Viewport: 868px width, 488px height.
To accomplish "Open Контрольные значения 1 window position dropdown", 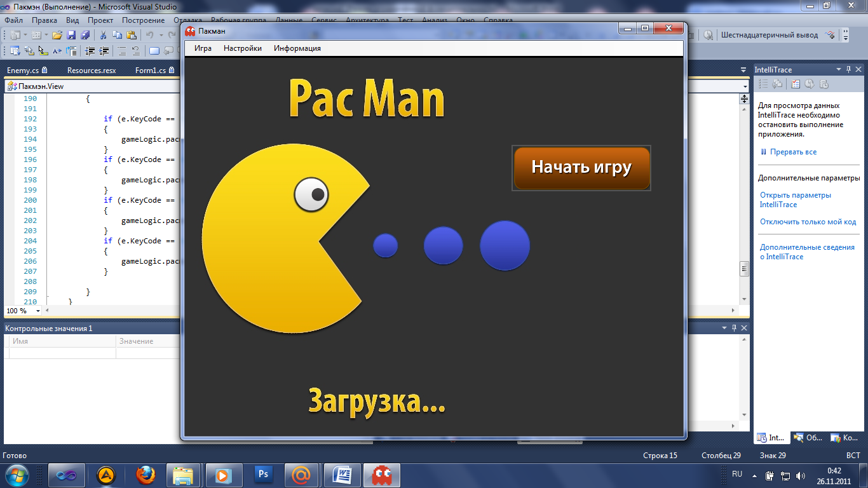I will (x=724, y=328).
